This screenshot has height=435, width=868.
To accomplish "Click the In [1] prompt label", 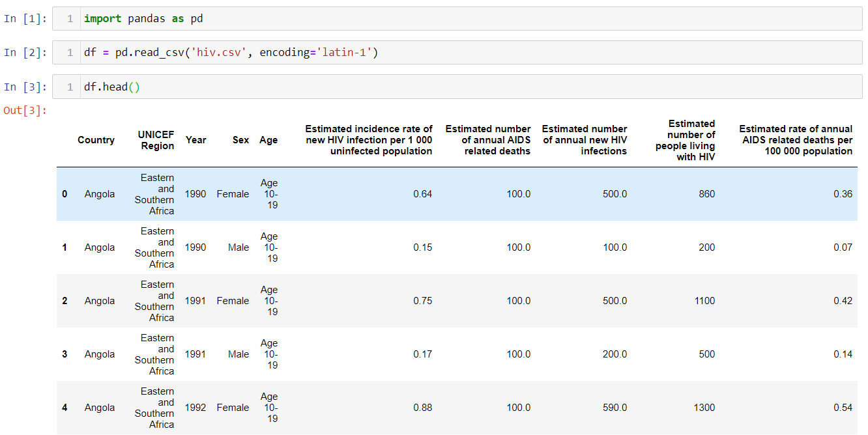I will pos(25,19).
